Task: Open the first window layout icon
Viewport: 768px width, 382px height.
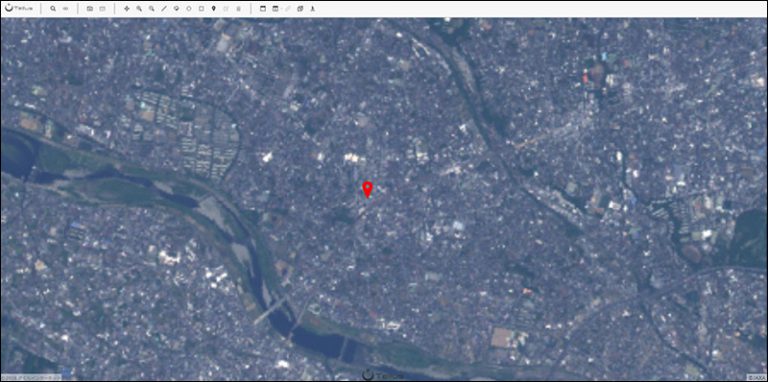Action: click(263, 9)
